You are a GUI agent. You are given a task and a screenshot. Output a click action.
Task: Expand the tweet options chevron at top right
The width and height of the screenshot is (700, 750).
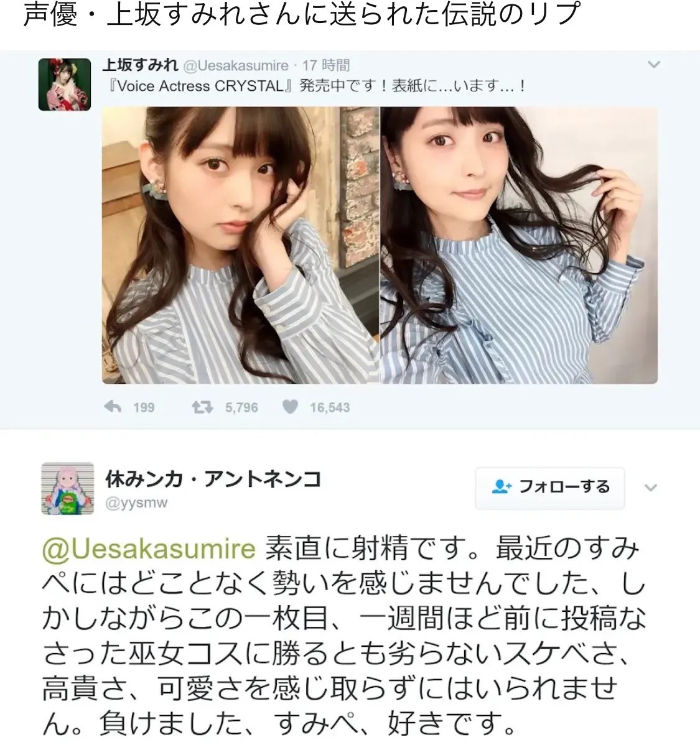click(653, 64)
